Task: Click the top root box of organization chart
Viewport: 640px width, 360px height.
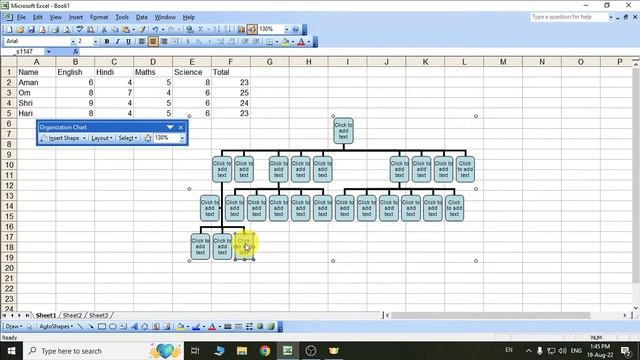Action: (343, 131)
